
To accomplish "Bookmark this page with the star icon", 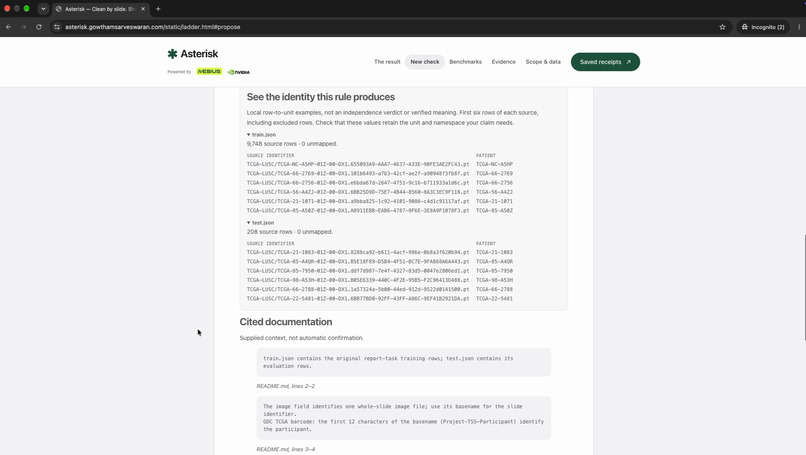I will (x=722, y=27).
